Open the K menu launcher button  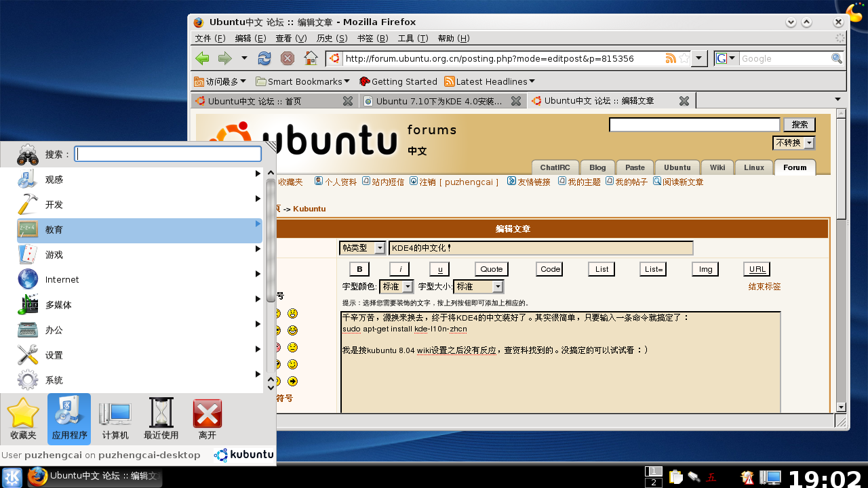[x=12, y=477]
